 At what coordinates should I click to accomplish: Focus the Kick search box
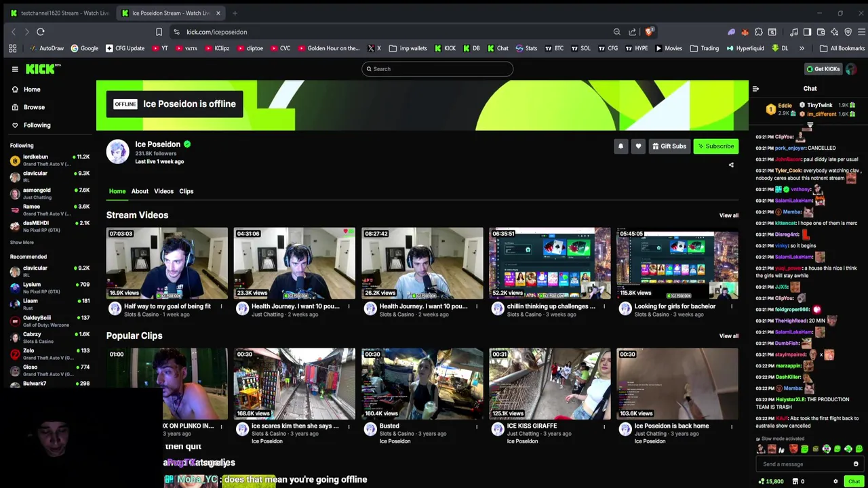point(437,68)
